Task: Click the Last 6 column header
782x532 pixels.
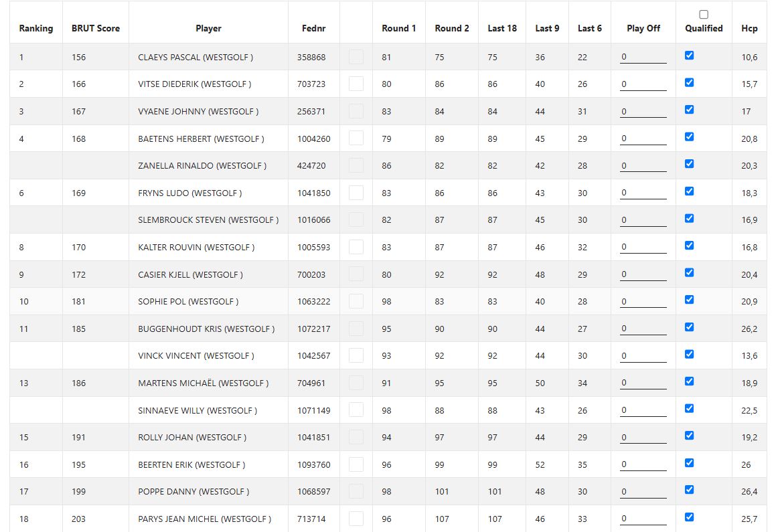Action: (x=589, y=28)
